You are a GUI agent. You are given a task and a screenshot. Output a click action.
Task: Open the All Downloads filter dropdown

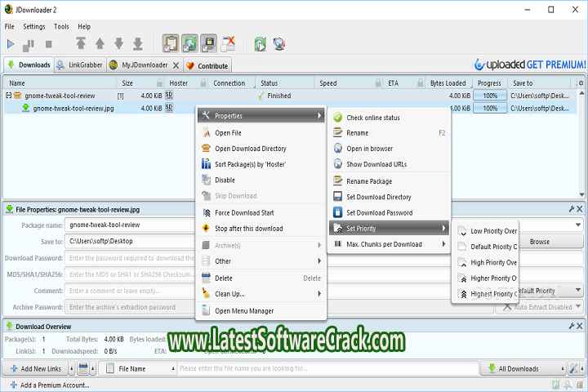click(523, 369)
